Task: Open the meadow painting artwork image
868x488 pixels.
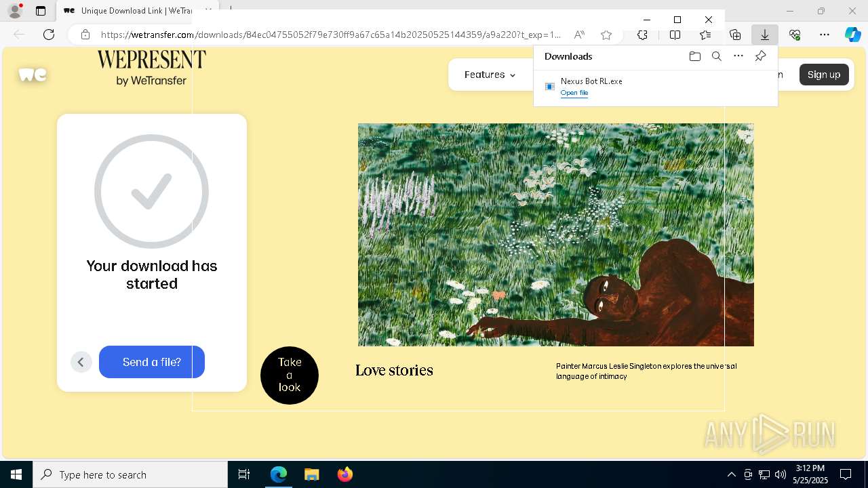Action: (x=556, y=235)
